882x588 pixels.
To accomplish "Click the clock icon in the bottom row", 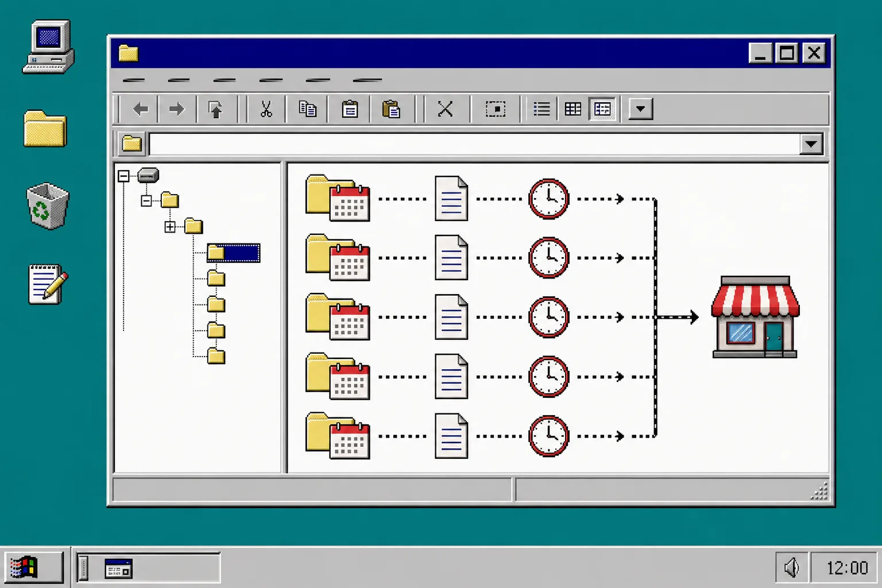I will (x=549, y=436).
